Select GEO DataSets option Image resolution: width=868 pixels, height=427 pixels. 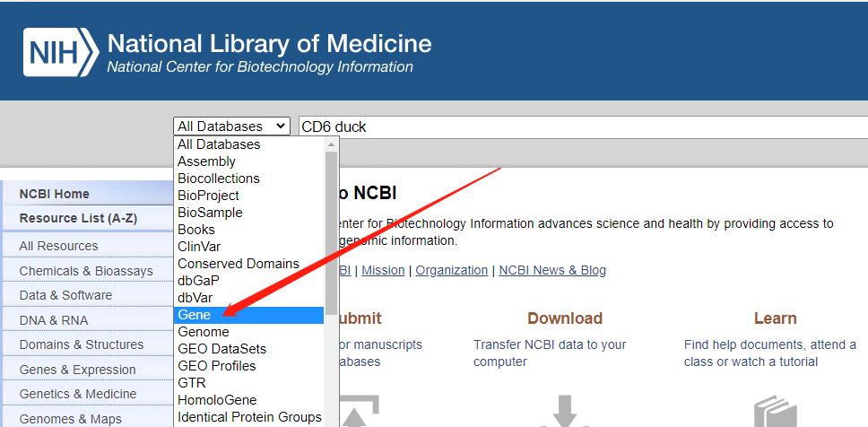pyautogui.click(x=221, y=349)
